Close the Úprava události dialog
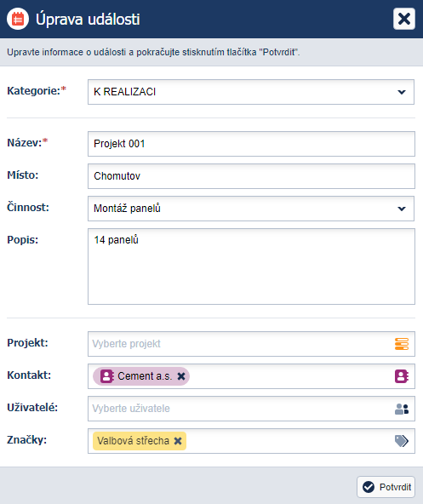This screenshot has width=423, height=504. click(404, 19)
